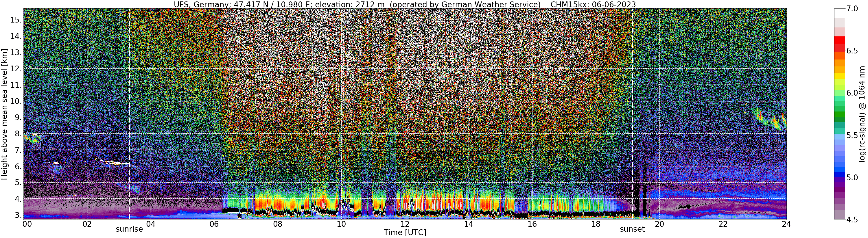The height and width of the screenshot is (238, 868).
Task: Click the y-axis tick label '6.'
Action: pos(18,166)
